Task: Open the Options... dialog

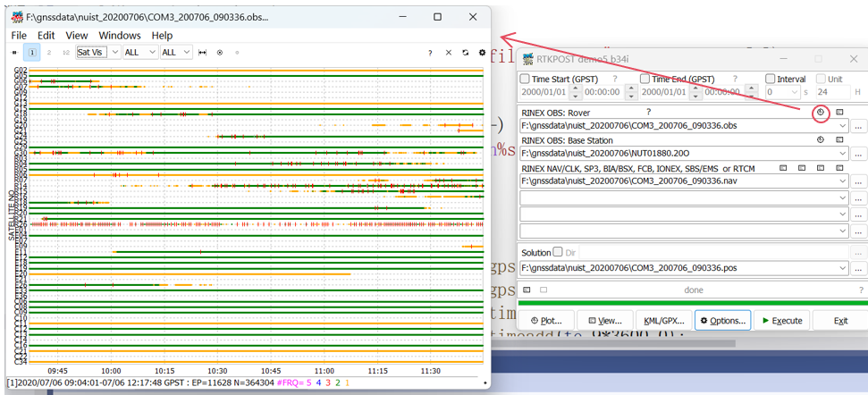Action: pyautogui.click(x=723, y=320)
